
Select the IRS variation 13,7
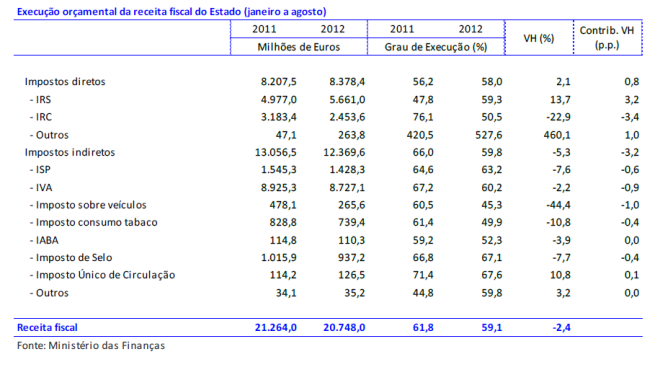560,100
